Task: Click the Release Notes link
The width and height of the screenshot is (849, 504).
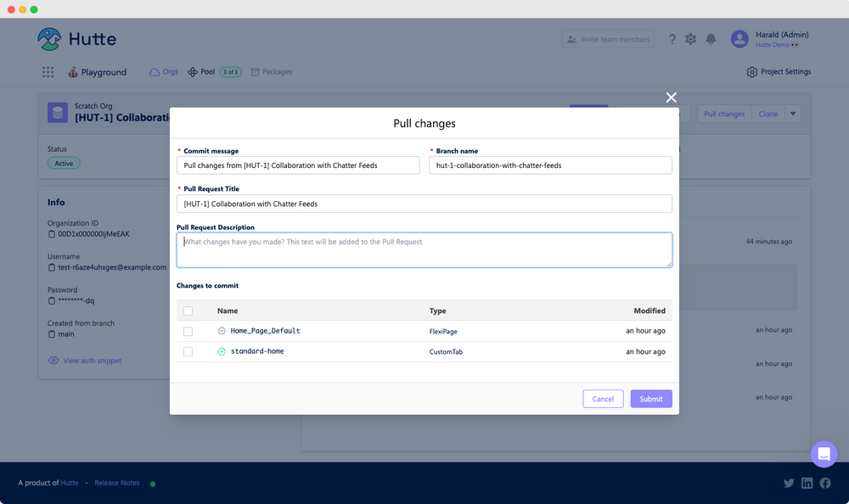Action: pos(117,483)
